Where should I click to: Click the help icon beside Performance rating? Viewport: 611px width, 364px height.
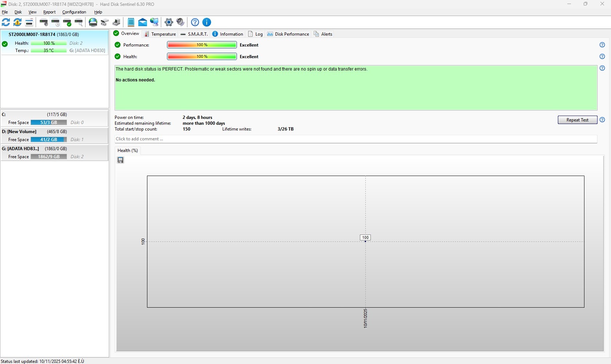click(x=602, y=45)
